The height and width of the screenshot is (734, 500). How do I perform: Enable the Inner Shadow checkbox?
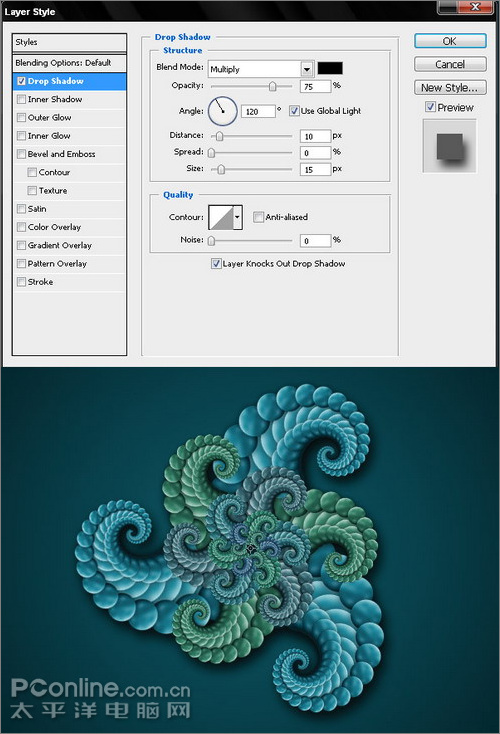pos(21,99)
